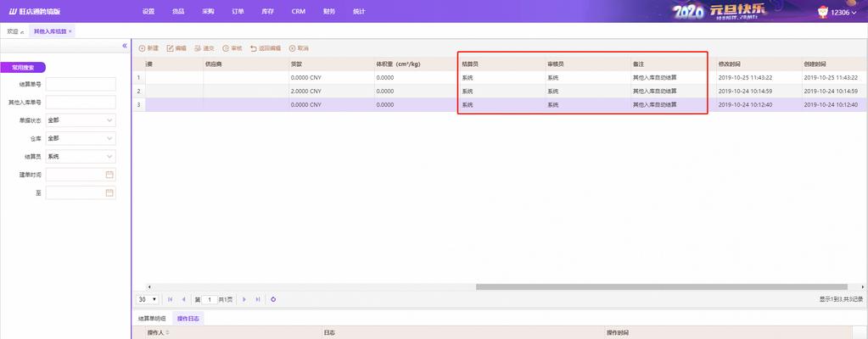868x339 pixels.
Task: Go to next page in pagination
Action: 244,299
